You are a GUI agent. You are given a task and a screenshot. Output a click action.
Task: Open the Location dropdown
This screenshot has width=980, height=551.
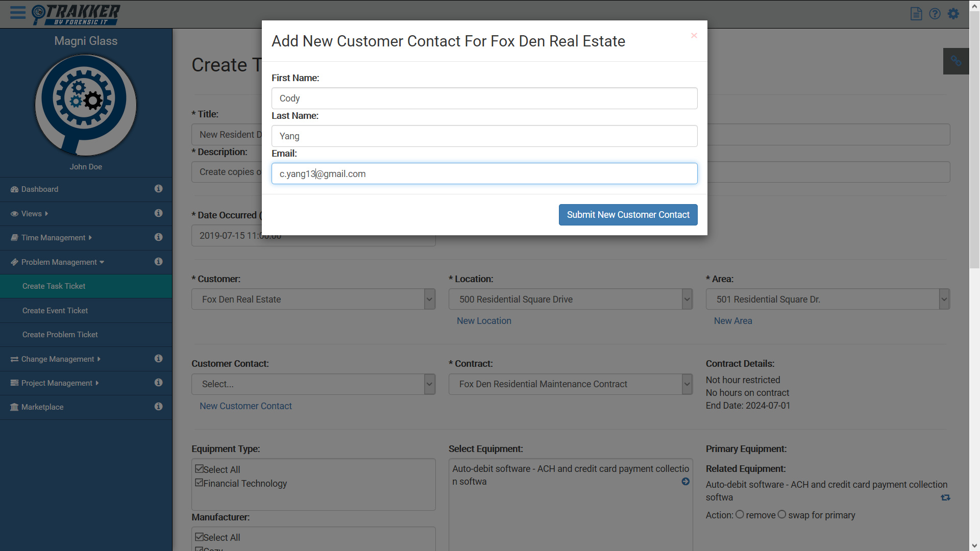tap(570, 299)
